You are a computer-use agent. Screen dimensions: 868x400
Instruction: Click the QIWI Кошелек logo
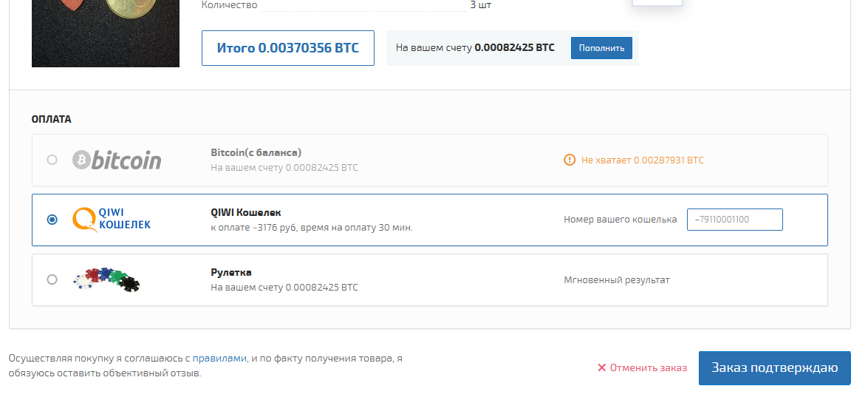112,220
